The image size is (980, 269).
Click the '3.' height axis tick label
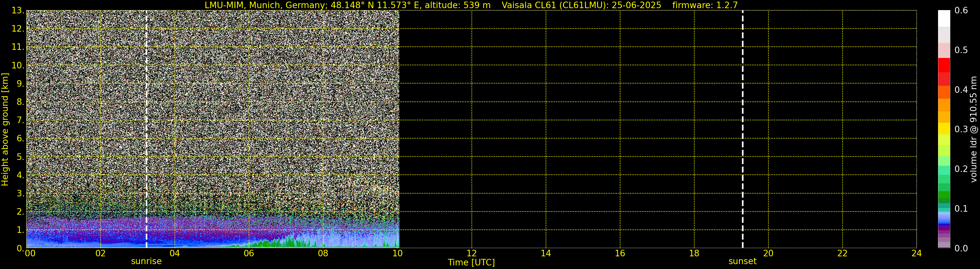[x=20, y=193]
